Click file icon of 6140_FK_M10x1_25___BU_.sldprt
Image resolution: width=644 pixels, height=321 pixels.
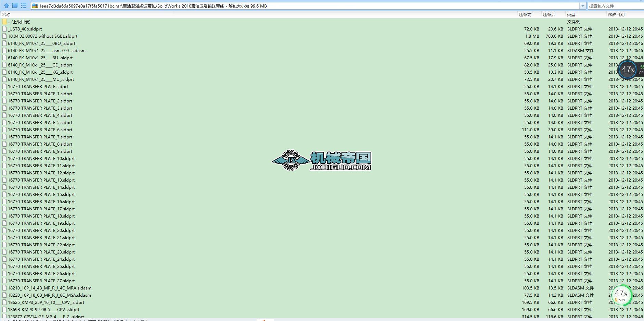(4, 58)
